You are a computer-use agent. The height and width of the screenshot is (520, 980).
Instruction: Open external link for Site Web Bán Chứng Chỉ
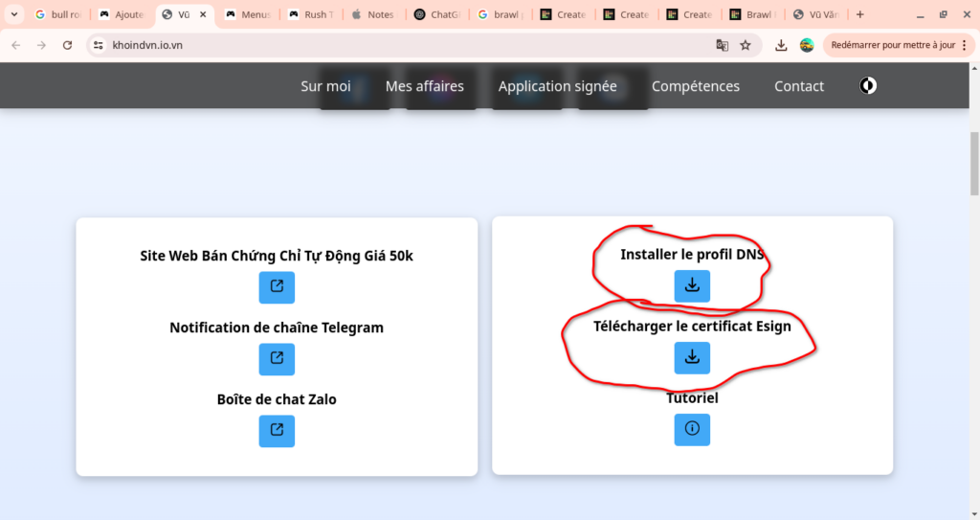tap(277, 286)
